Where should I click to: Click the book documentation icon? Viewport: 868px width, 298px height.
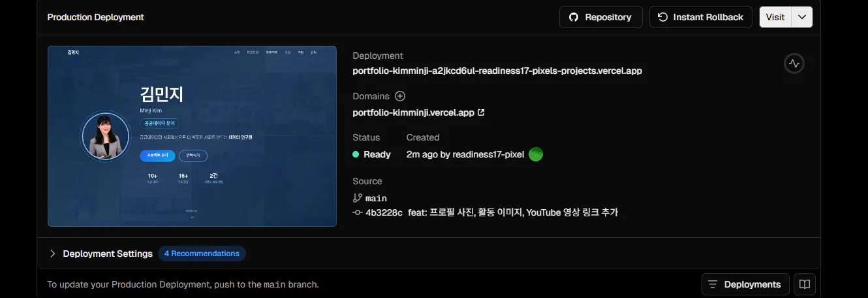click(x=805, y=284)
